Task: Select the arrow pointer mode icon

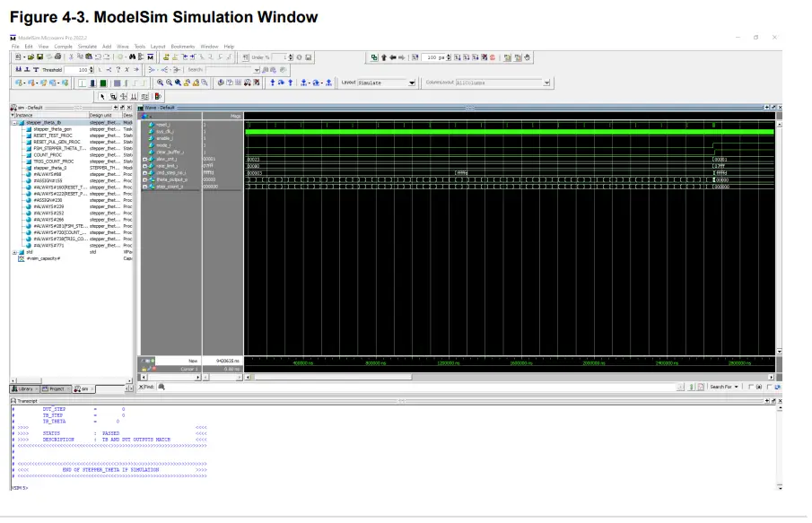Action: pyautogui.click(x=102, y=96)
